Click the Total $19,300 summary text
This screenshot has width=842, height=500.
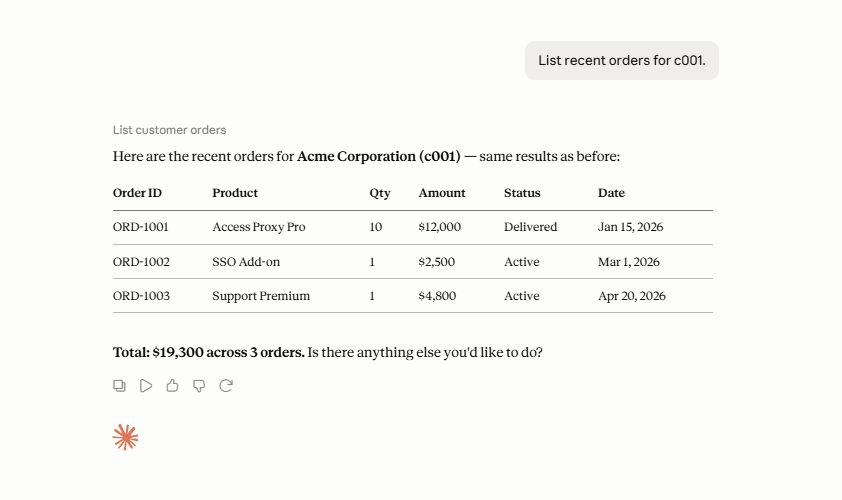208,352
